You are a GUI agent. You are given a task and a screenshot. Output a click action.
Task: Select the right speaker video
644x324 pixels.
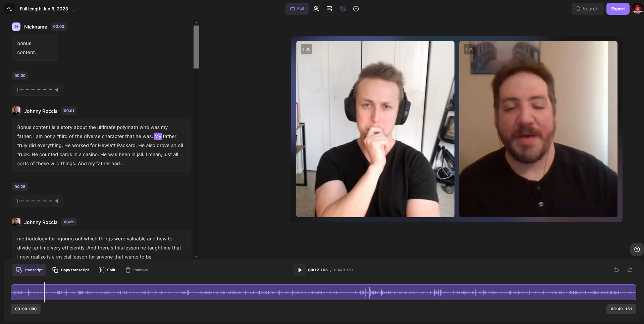[x=538, y=129]
